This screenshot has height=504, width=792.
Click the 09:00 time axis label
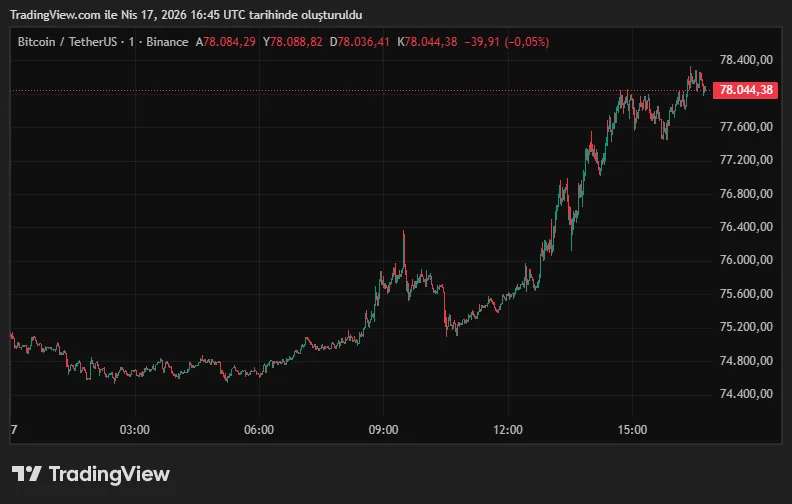pyautogui.click(x=384, y=430)
